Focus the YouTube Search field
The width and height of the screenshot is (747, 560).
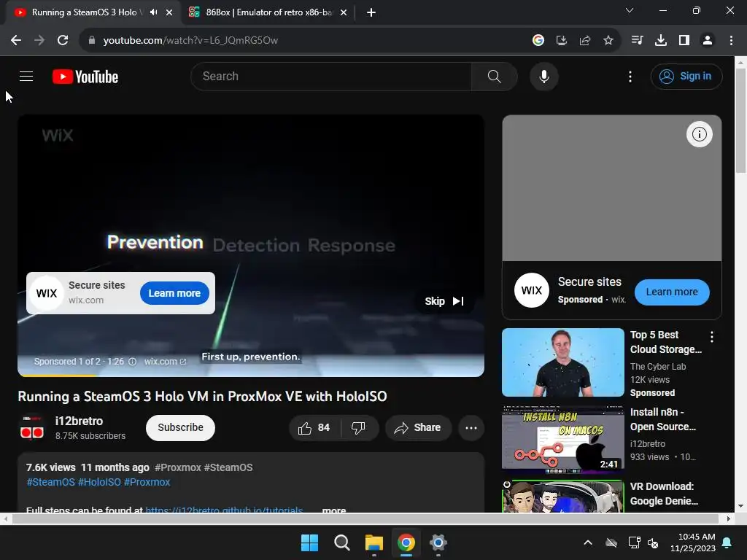(331, 76)
